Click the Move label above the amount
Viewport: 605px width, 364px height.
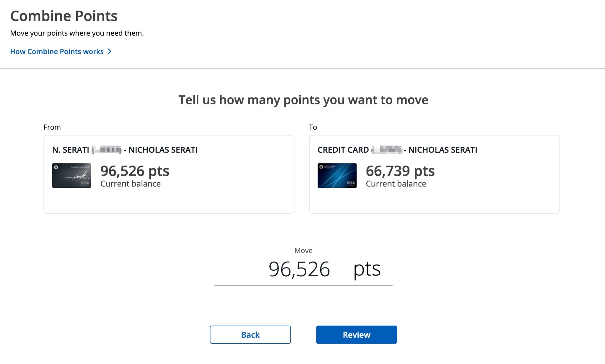(303, 250)
